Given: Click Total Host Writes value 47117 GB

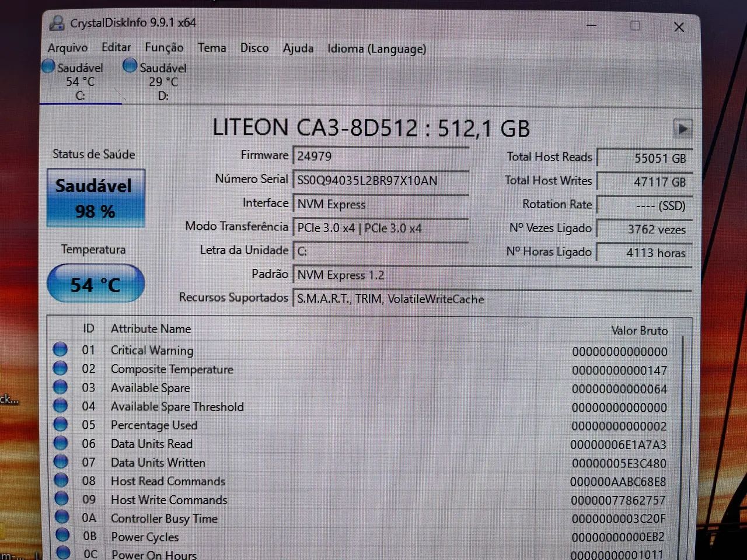Looking at the screenshot, I should pos(644,182).
